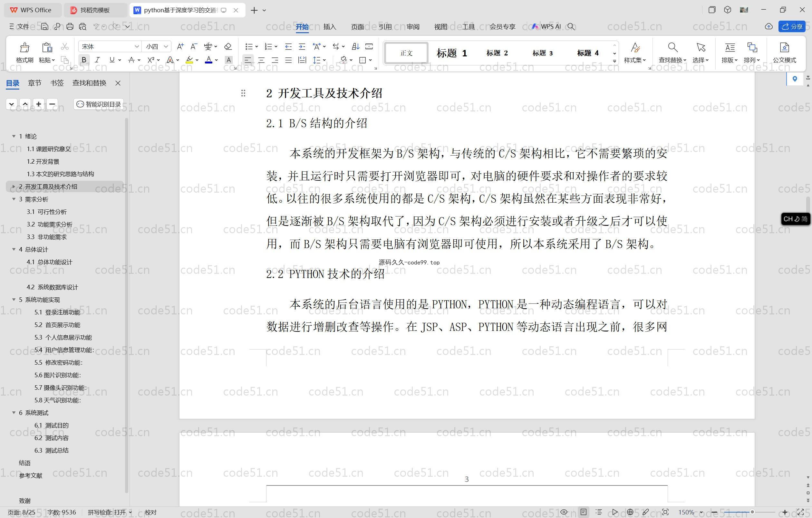Toggle Bold formatting
Screen dimensions: 812x518
84,60
